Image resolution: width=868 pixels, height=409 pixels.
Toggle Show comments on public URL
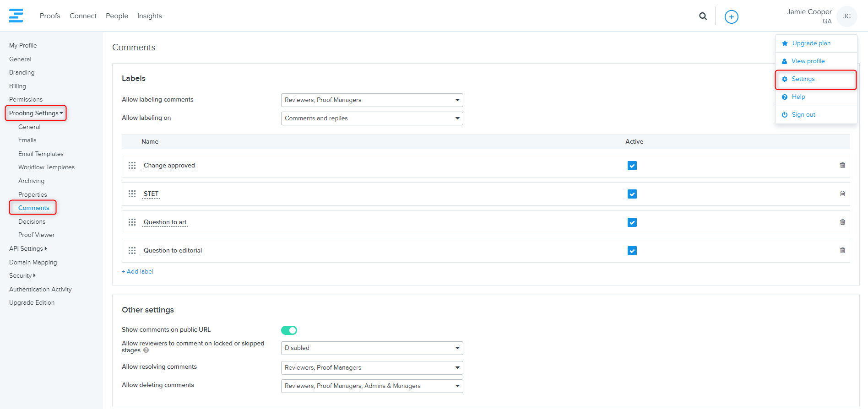pyautogui.click(x=289, y=330)
